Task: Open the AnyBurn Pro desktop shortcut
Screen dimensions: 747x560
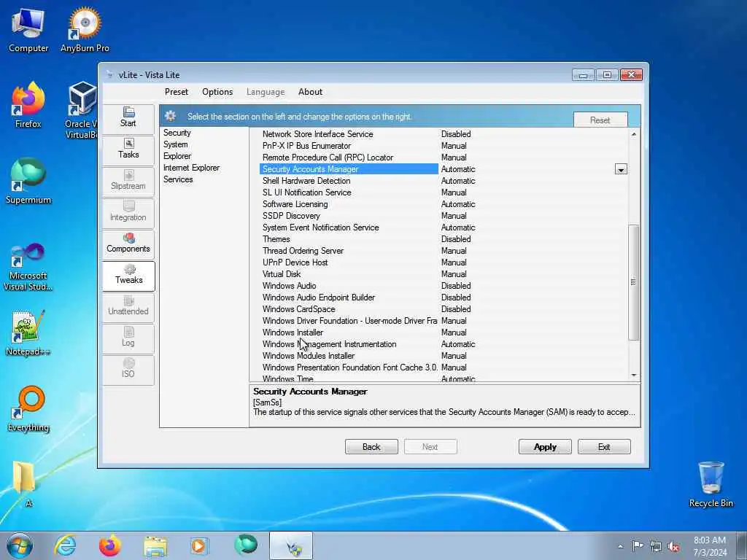Action: coord(85,29)
